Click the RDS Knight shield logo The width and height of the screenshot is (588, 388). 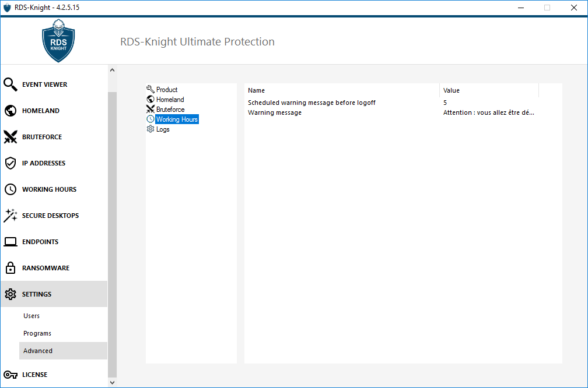click(x=58, y=41)
